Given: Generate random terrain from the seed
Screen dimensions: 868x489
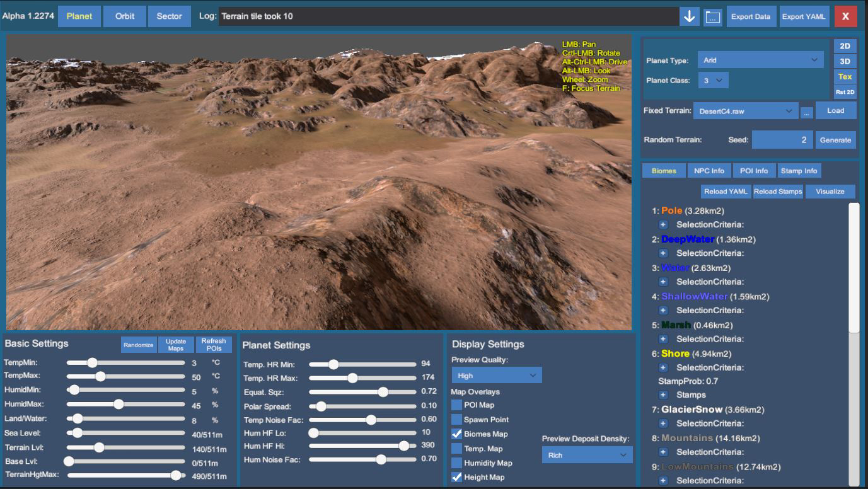Looking at the screenshot, I should pos(836,140).
